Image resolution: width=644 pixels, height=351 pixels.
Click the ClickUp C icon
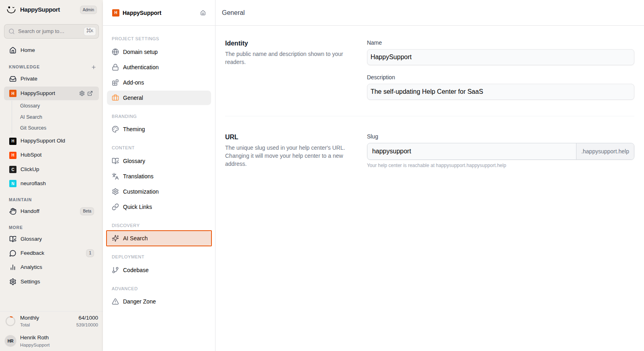click(x=13, y=169)
